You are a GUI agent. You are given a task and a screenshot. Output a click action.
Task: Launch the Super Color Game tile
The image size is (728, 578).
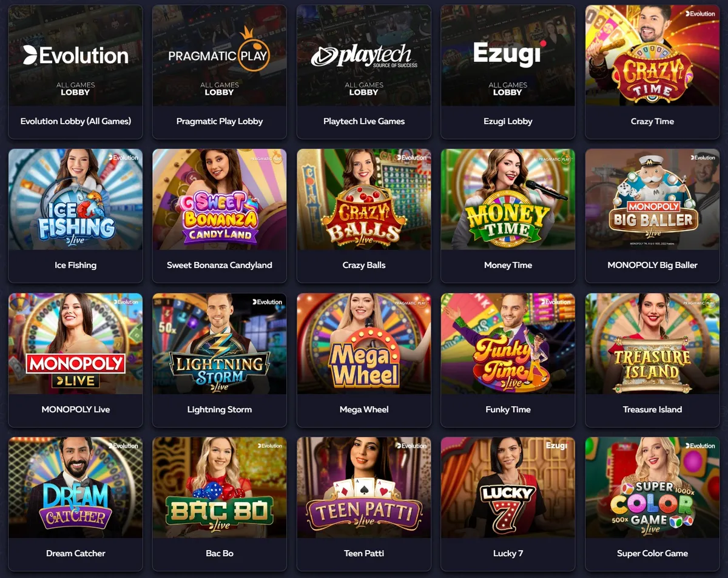tap(652, 504)
